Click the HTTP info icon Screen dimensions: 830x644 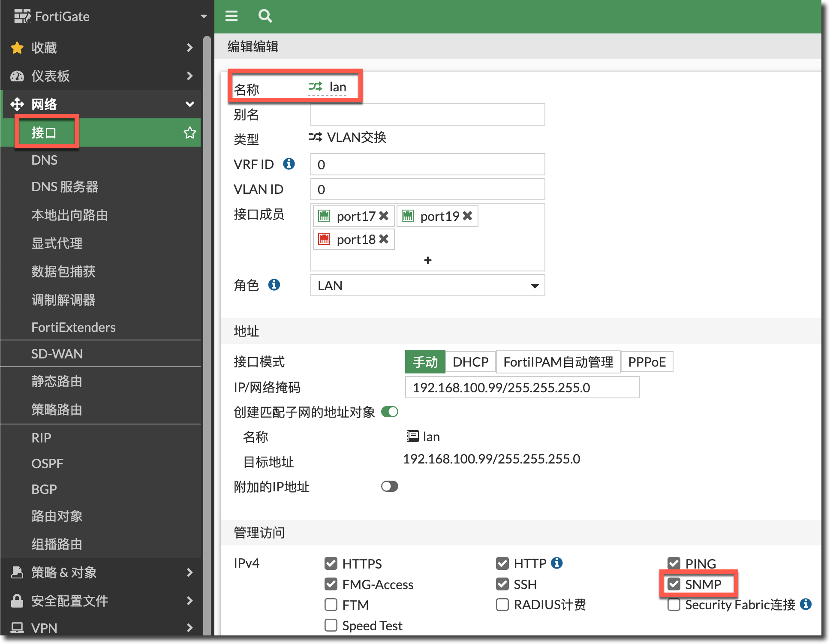[x=557, y=563]
